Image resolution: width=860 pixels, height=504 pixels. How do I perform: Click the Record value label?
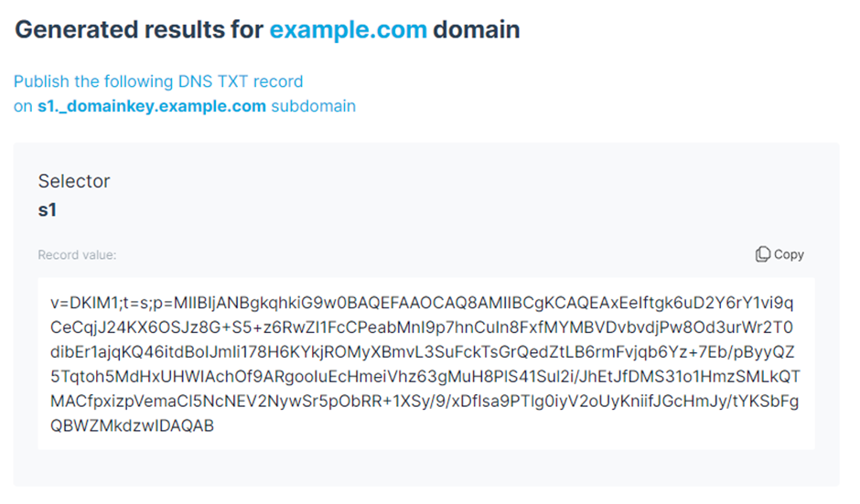pos(77,255)
